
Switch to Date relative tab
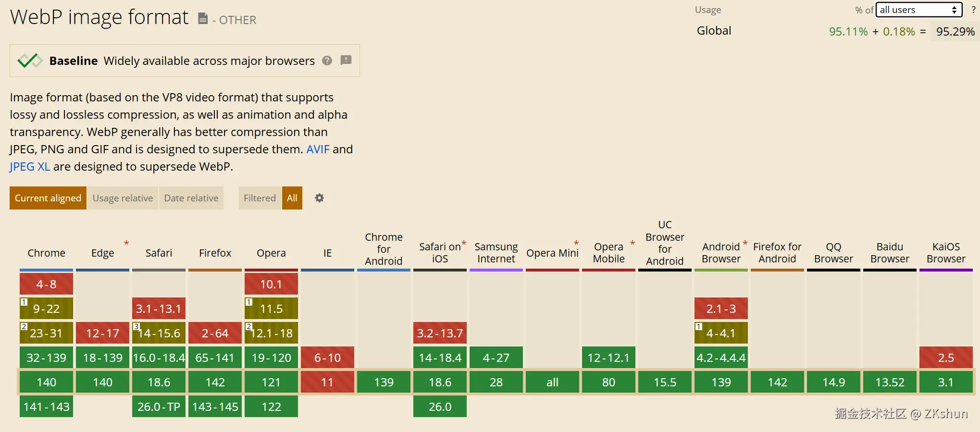coord(191,198)
